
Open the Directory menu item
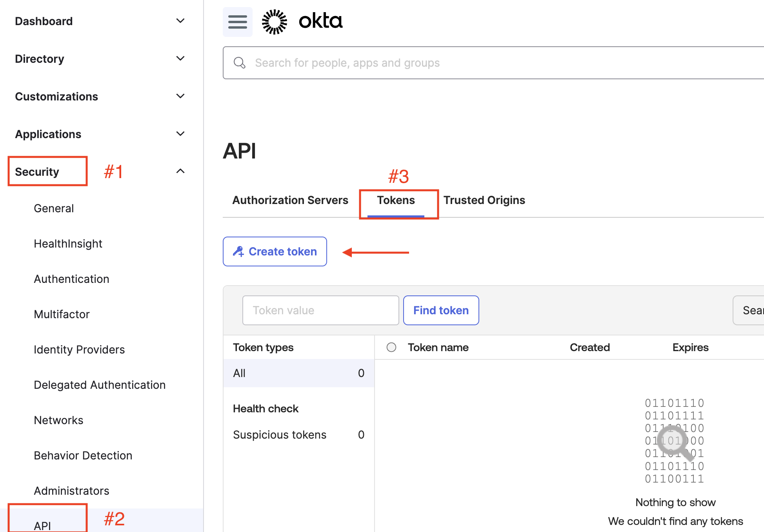coord(40,59)
